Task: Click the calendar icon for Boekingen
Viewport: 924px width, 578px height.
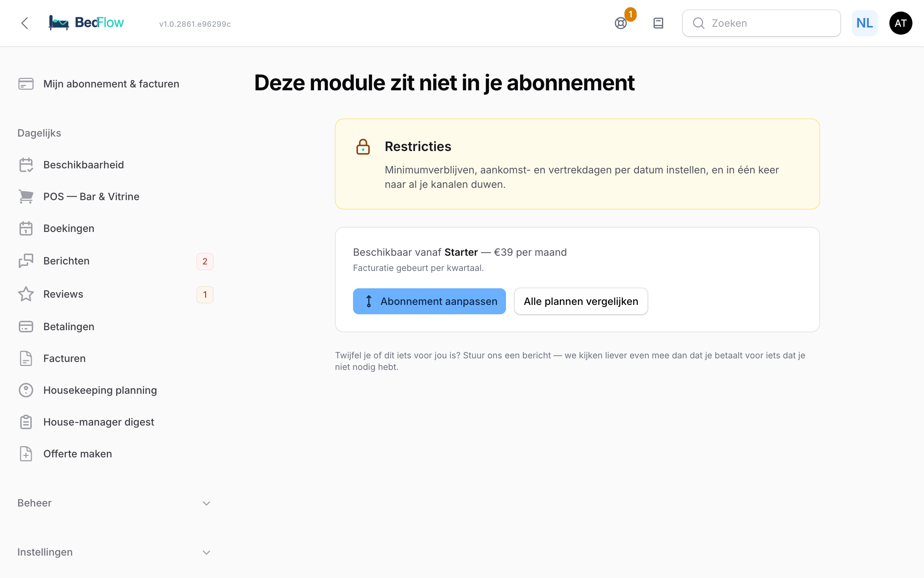Action: pos(26,228)
